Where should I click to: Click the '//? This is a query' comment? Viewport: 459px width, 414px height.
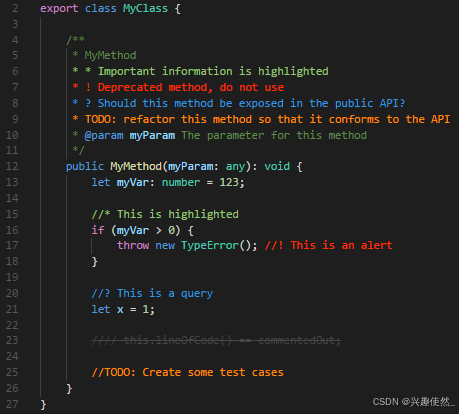click(152, 293)
